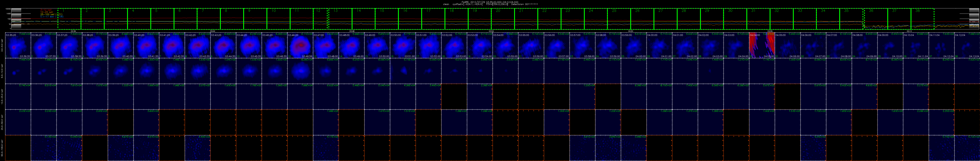
Task: Select interval 34 box in the light curve
Action: pyautogui.click(x=828, y=19)
